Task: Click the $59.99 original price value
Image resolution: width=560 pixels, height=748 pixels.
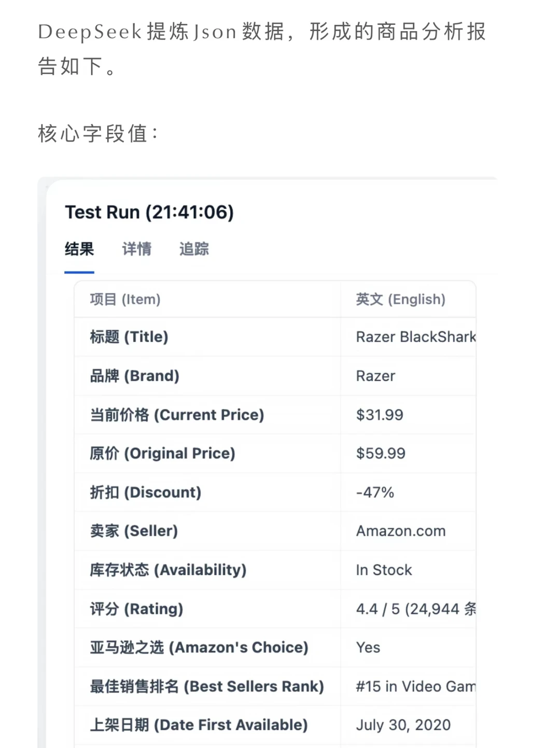Action: pyautogui.click(x=381, y=454)
